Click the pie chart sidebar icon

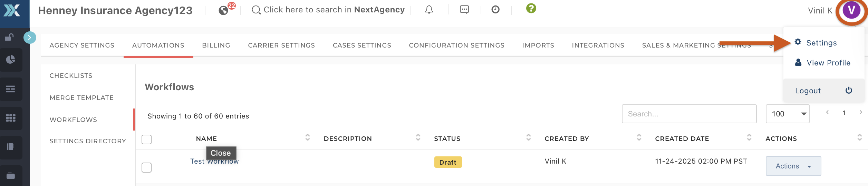(x=11, y=60)
